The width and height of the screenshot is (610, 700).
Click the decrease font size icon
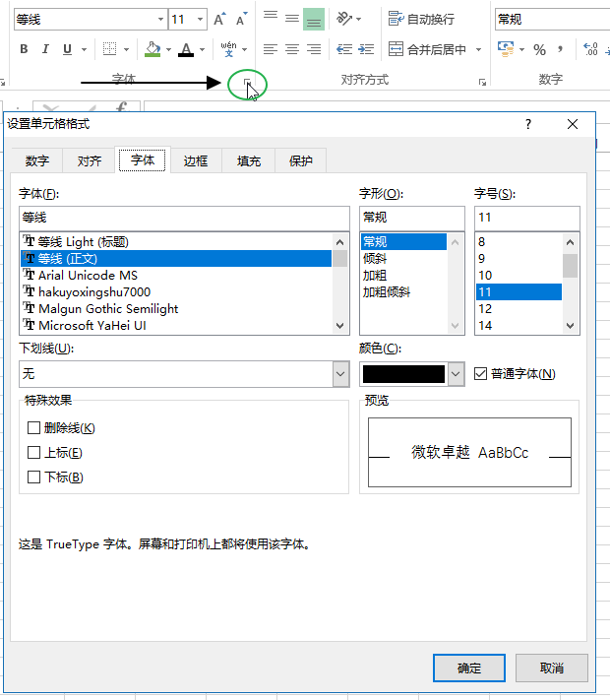(241, 20)
